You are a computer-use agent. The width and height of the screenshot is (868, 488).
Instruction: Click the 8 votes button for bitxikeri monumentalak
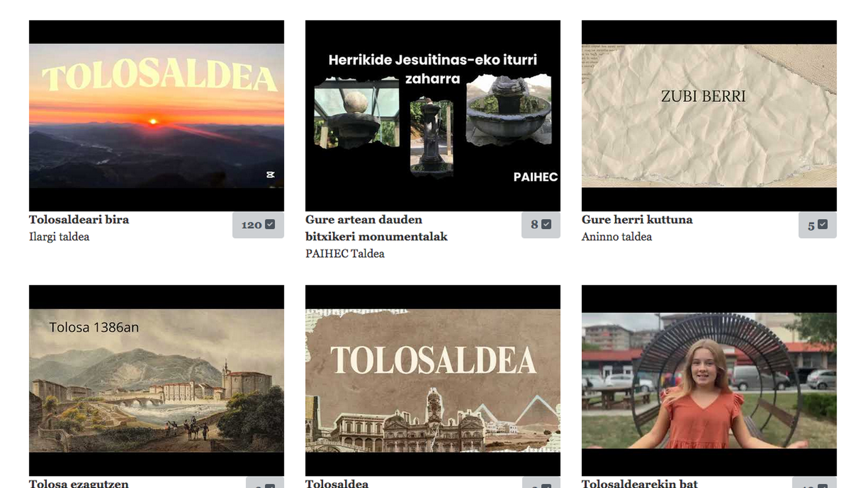click(x=541, y=225)
